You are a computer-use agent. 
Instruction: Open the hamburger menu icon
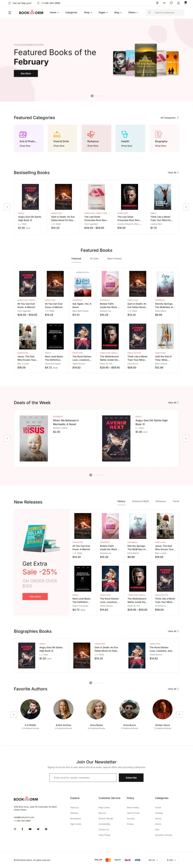pos(10,13)
